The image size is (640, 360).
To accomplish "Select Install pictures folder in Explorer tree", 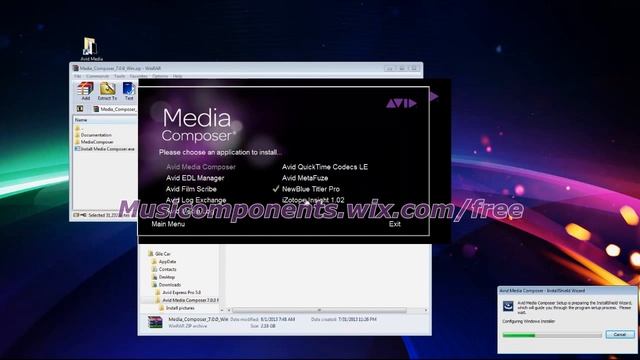I will [177, 308].
